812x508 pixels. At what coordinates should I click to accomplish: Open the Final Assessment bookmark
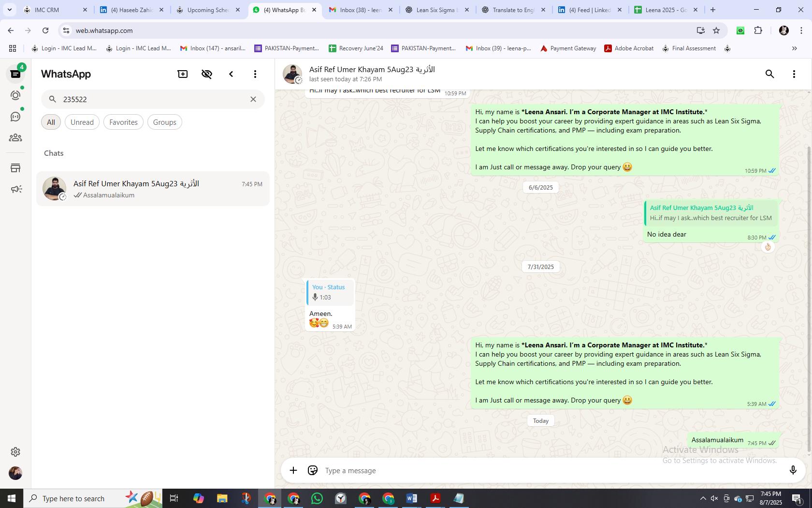pos(689,48)
